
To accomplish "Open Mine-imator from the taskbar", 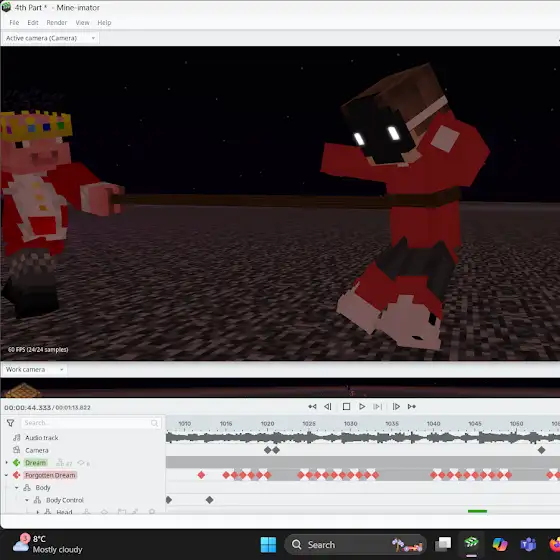I will pyautogui.click(x=471, y=543).
